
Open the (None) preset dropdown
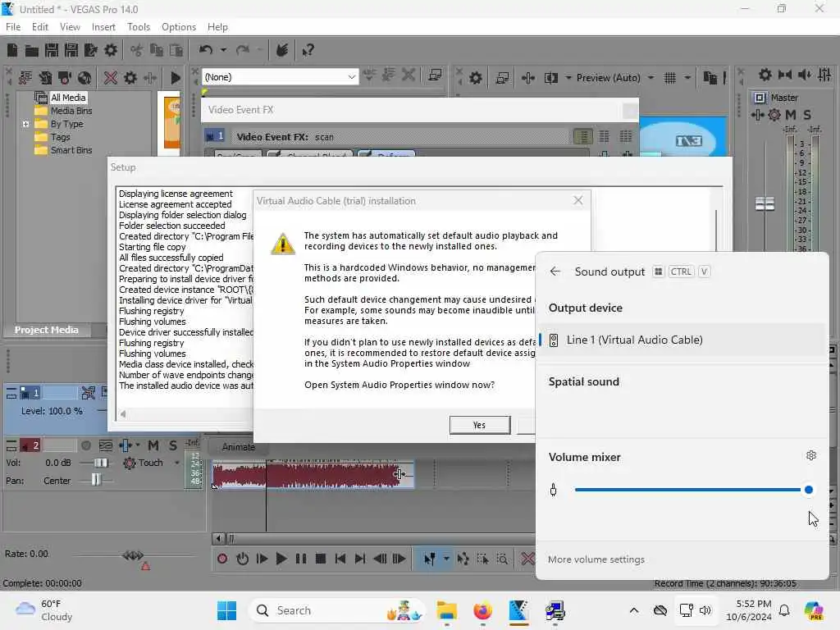click(280, 76)
